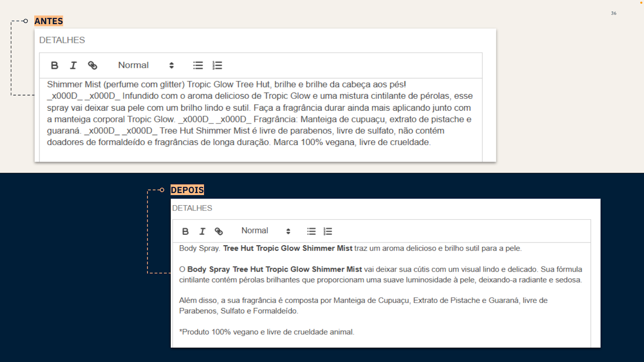This screenshot has height=362, width=644.
Task: Click the DETALHES label above the DEPOIS editor
Action: 192,208
